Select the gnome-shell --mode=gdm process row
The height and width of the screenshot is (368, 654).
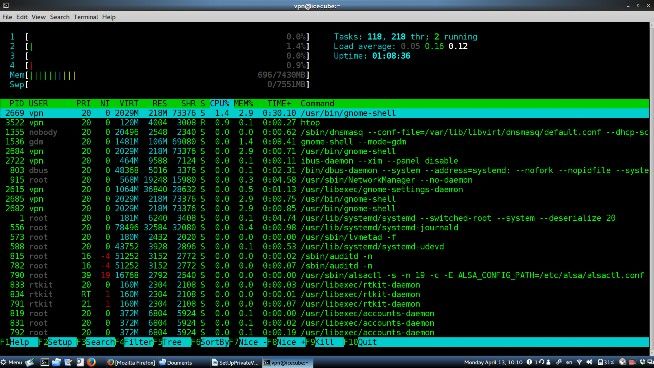click(324, 142)
